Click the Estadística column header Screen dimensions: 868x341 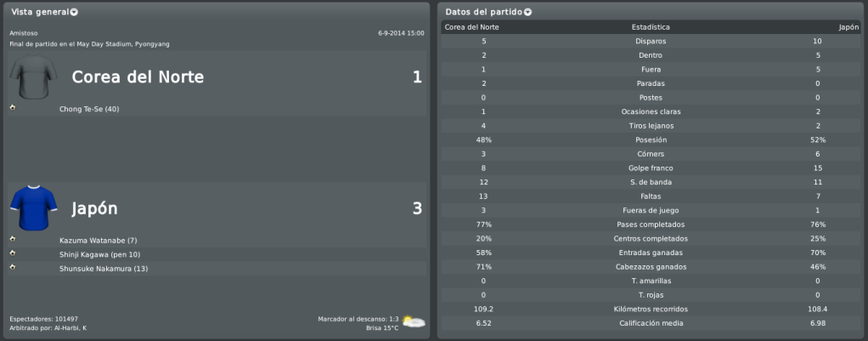pos(651,27)
